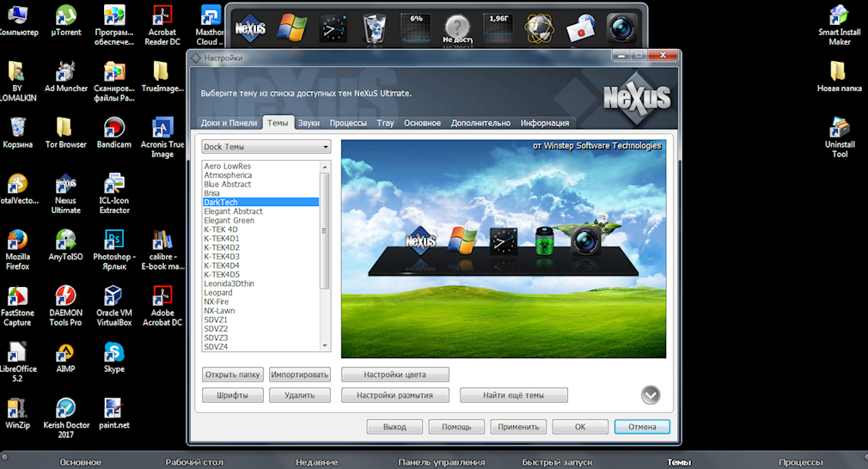The height and width of the screenshot is (469, 868).
Task: Select Aero LowRes theme in list
Action: [x=260, y=166]
